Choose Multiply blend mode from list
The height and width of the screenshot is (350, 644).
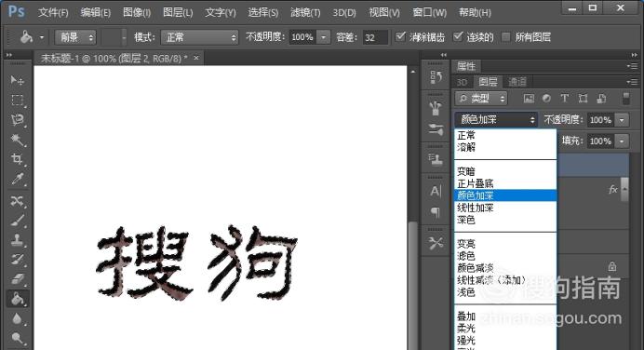[x=505, y=183]
